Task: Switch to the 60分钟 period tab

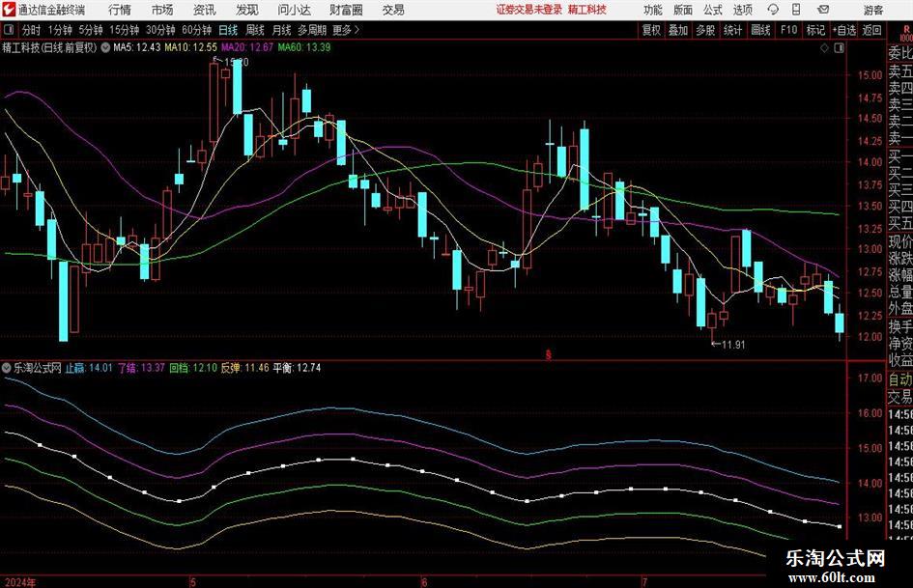Action: click(x=196, y=30)
